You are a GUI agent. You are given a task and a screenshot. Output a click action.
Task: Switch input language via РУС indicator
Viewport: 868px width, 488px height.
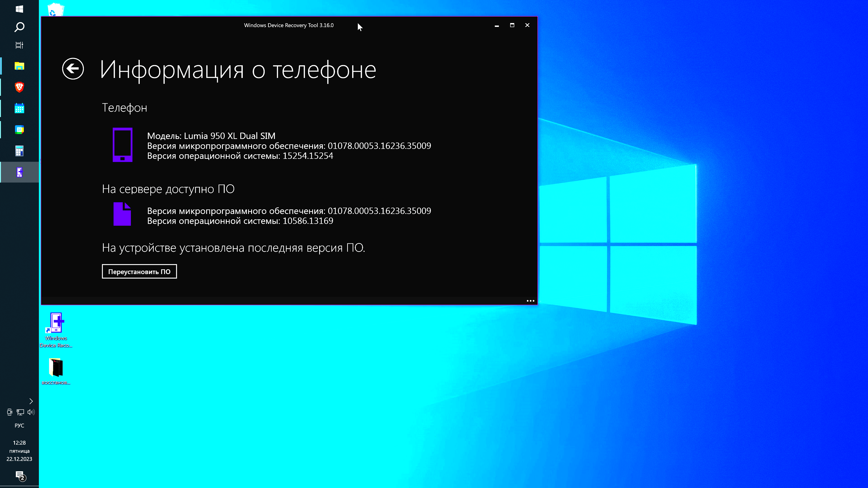coord(19,425)
